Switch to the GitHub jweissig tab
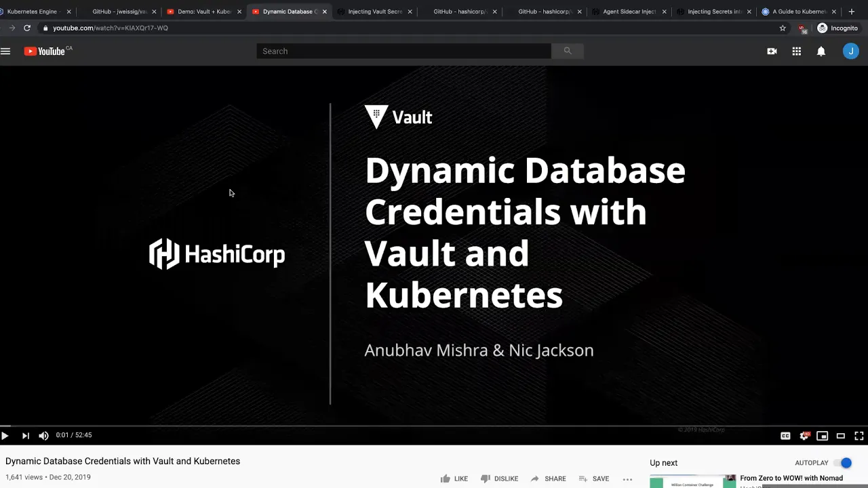 point(119,12)
